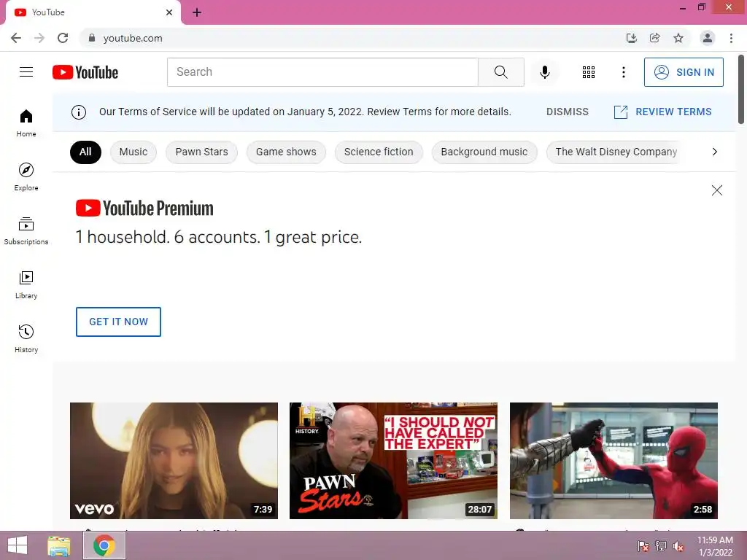Open Subscriptions in the sidebar

[26, 231]
